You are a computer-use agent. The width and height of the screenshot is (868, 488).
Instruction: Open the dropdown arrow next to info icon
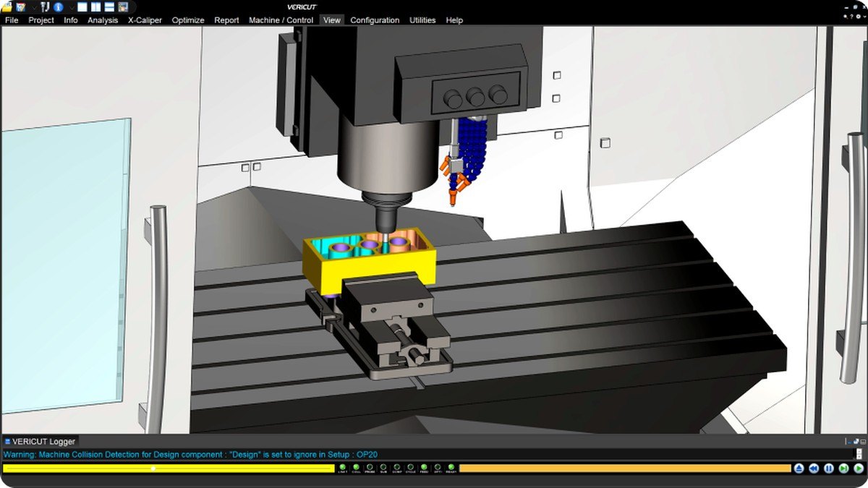point(72,8)
